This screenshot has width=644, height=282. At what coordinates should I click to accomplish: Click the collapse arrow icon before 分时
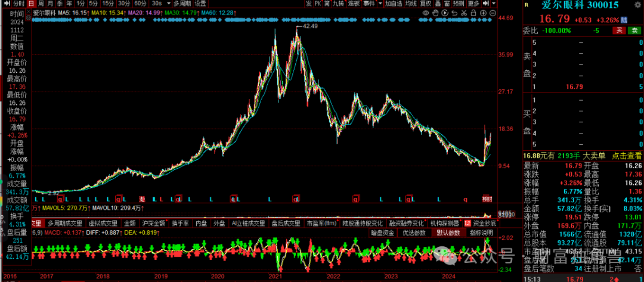pos(7,4)
